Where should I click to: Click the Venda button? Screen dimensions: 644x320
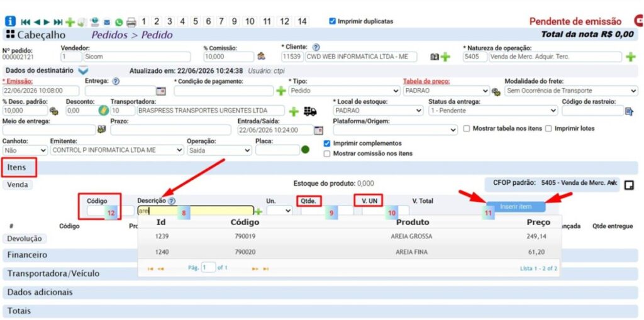[18, 185]
